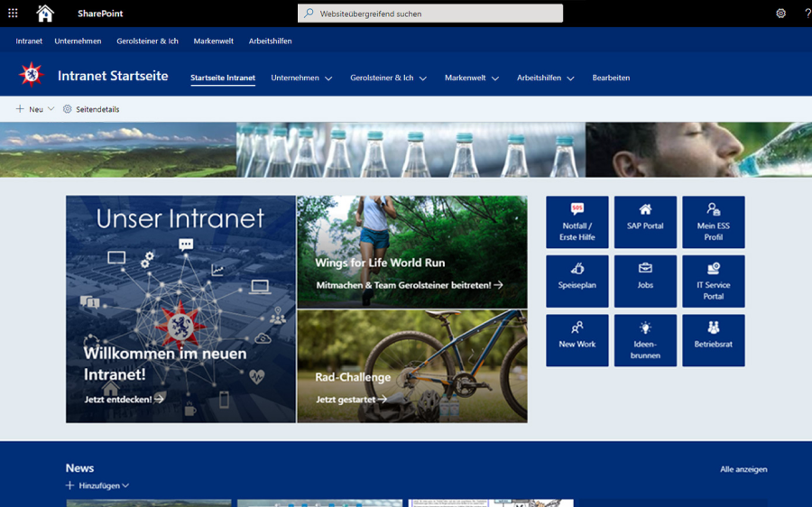Viewport: 812px width, 507px height.
Task: Click the plus icon beside Hinzufügen
Action: pos(69,485)
